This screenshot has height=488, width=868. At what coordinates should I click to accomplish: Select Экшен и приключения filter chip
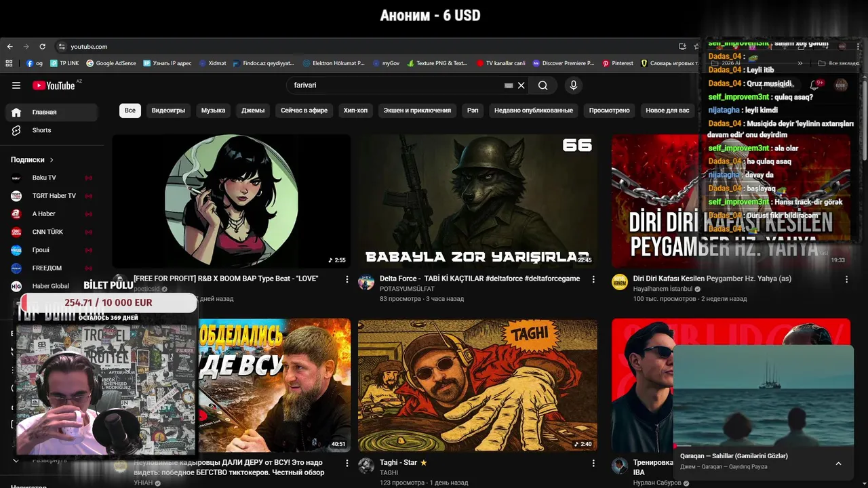pyautogui.click(x=417, y=110)
